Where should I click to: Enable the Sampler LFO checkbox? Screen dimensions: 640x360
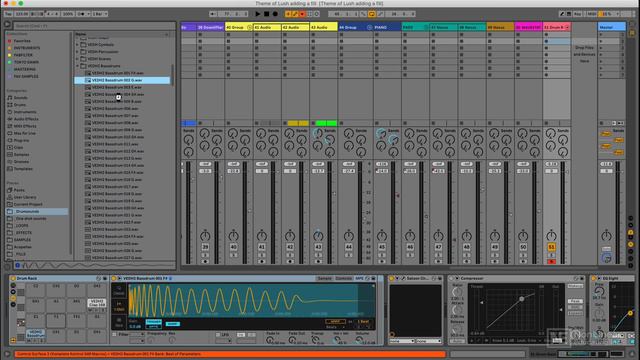tap(218, 334)
